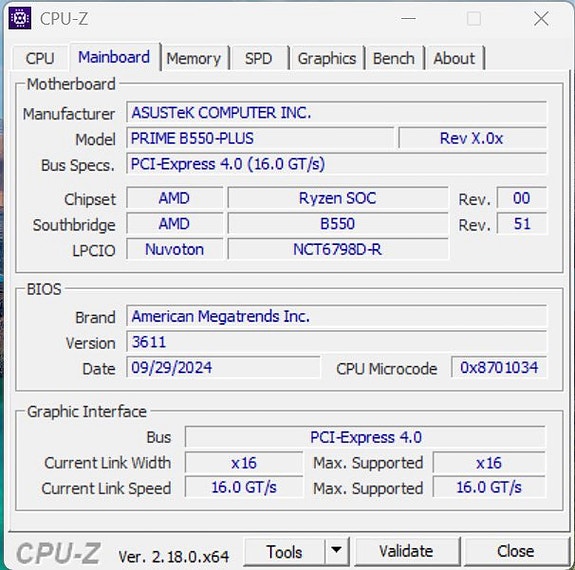Click the Model field PRIME B550-PLUS

tap(260, 138)
